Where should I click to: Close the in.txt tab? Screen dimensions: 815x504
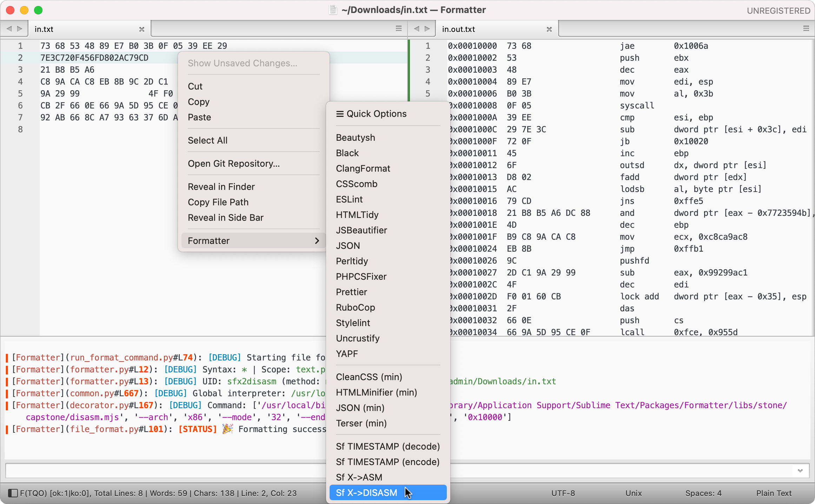(142, 29)
